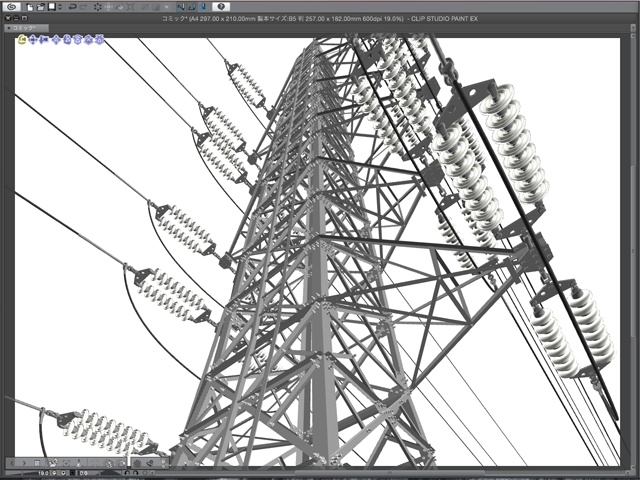The height and width of the screenshot is (480, 640).
Task: Expand the save options arrows
Action: pyautogui.click(x=60, y=7)
